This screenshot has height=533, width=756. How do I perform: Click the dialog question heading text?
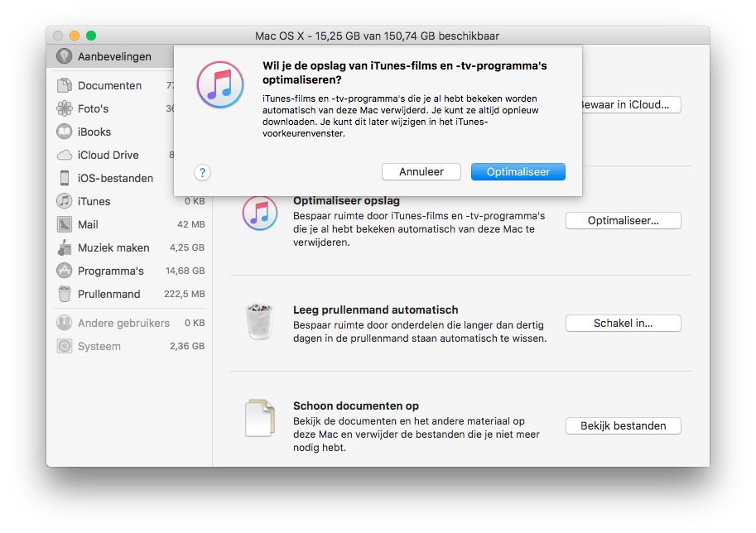click(405, 73)
